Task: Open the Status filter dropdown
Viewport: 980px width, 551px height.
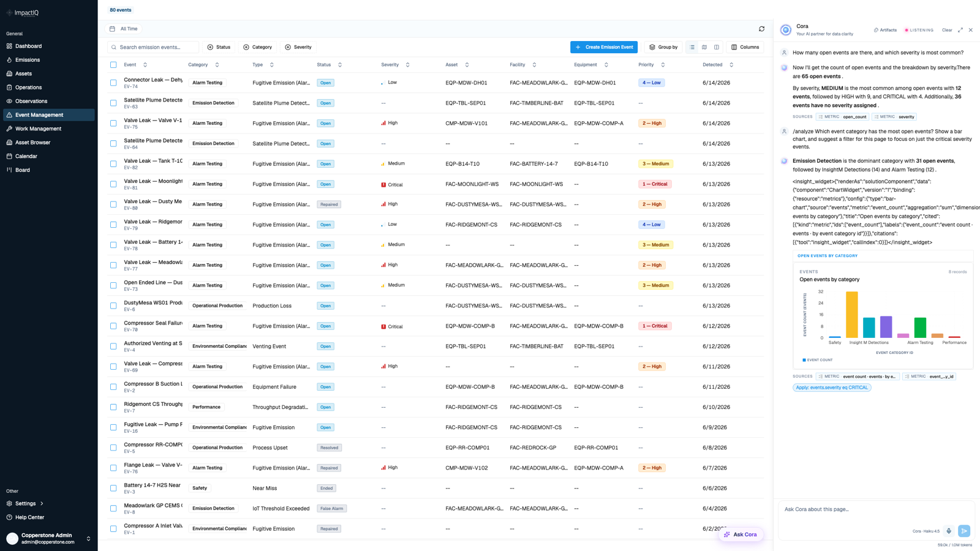Action: 219,47
